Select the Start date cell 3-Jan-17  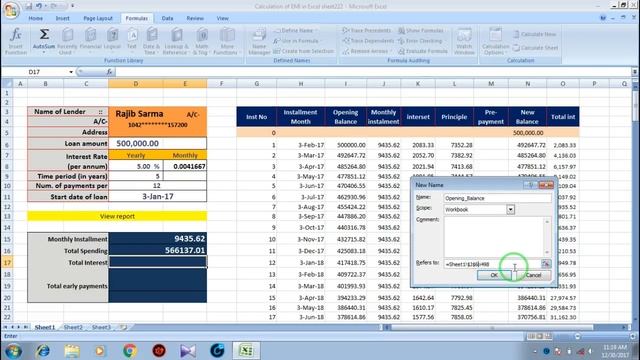coord(158,196)
